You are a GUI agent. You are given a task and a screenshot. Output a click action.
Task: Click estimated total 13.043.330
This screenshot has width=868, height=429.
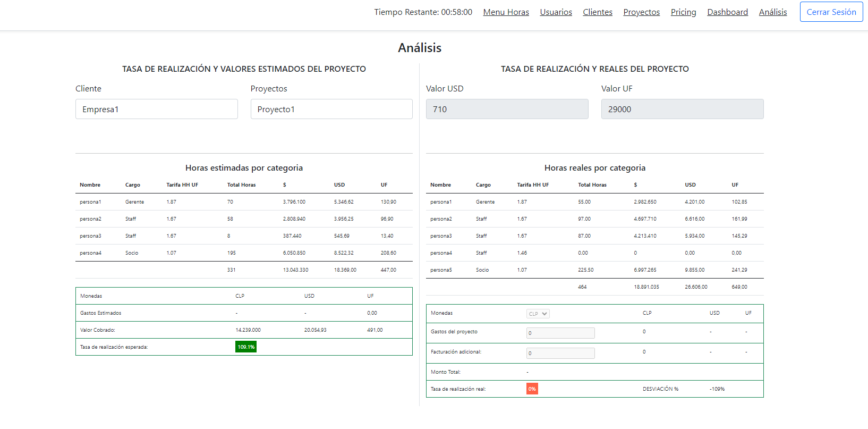point(295,270)
